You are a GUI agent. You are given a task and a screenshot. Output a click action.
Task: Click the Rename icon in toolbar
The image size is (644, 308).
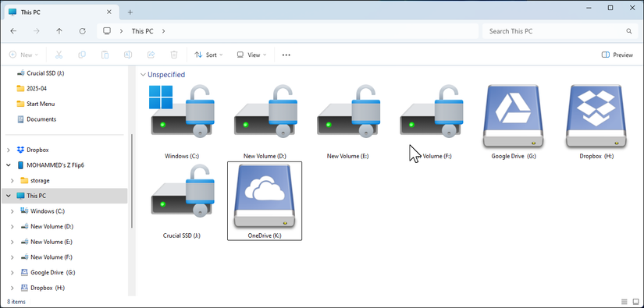tap(128, 55)
